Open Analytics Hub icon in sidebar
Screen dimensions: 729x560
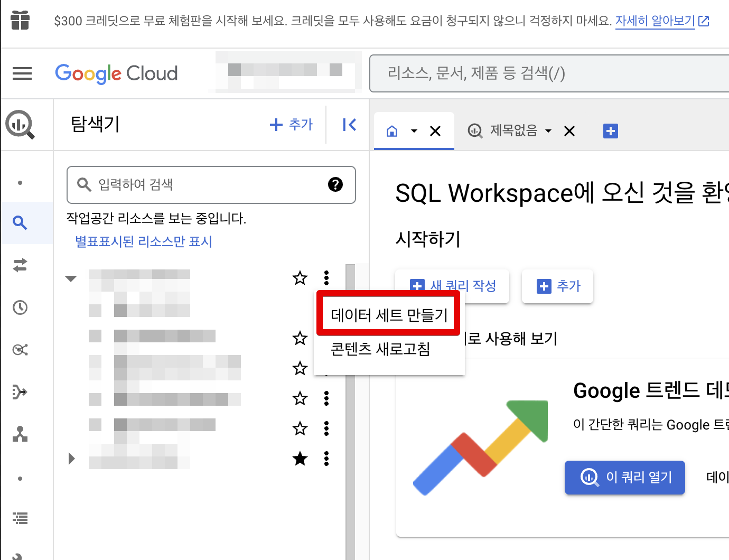[20, 349]
